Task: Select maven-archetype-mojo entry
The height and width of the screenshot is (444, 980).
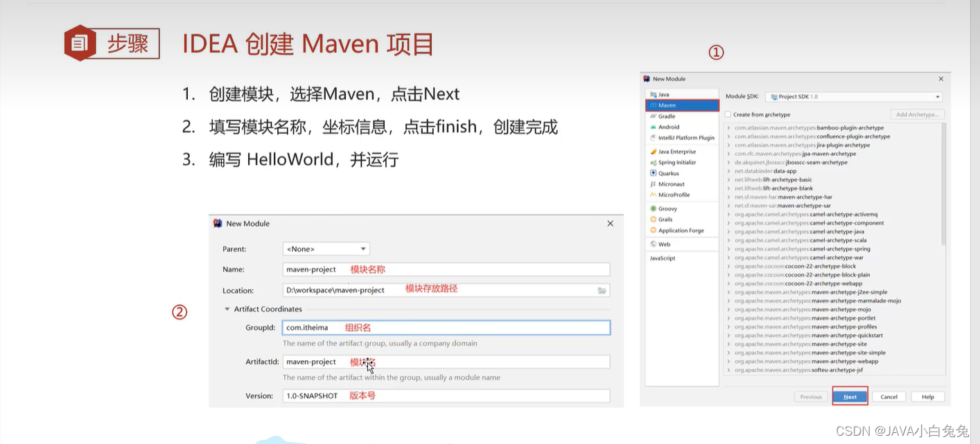Action: tap(803, 310)
